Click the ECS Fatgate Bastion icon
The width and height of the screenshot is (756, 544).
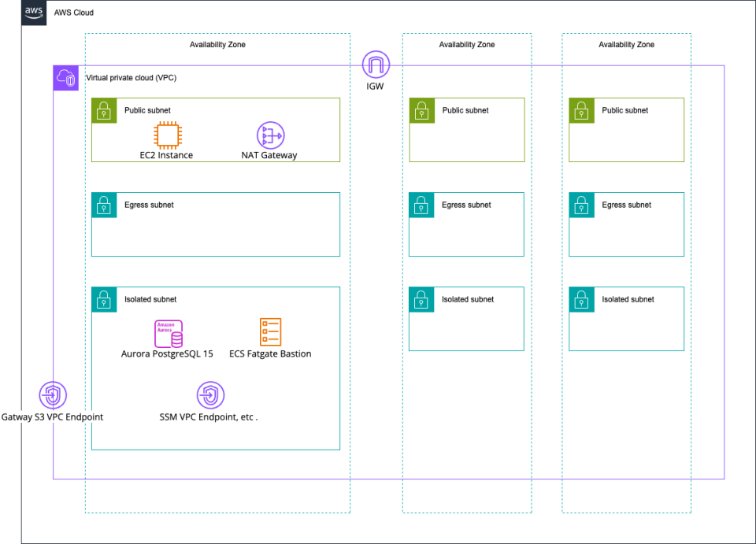[x=269, y=333]
